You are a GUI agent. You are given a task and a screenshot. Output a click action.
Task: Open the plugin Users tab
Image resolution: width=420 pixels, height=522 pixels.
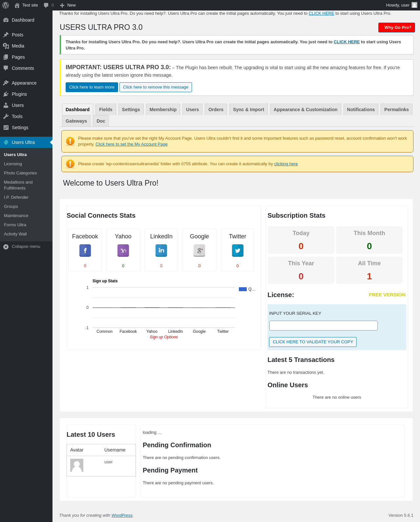pyautogui.click(x=192, y=110)
